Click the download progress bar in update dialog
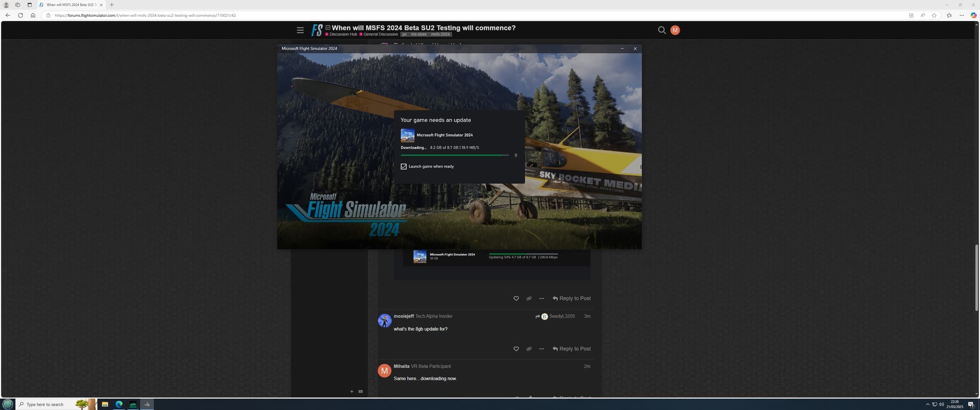 click(x=455, y=155)
